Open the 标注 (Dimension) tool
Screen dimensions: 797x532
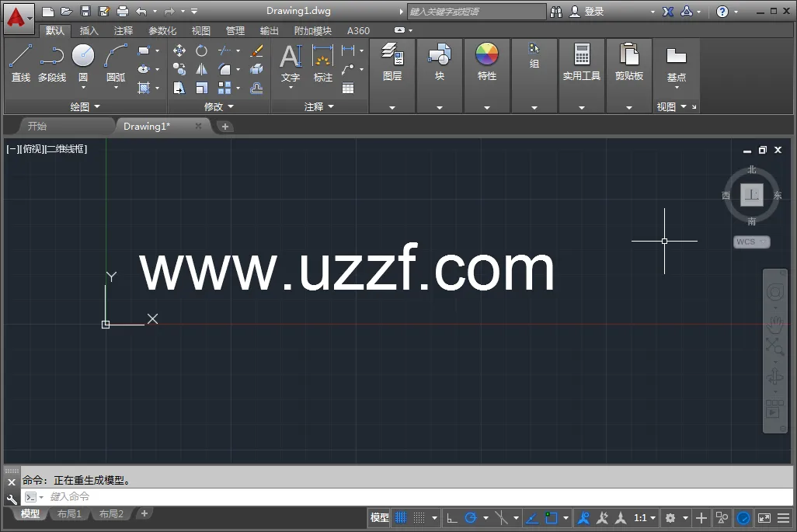click(322, 62)
